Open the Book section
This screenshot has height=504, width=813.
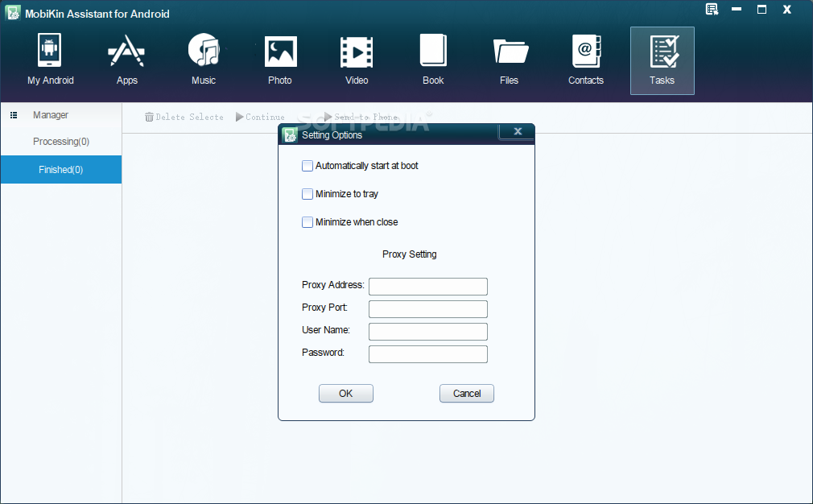433,60
